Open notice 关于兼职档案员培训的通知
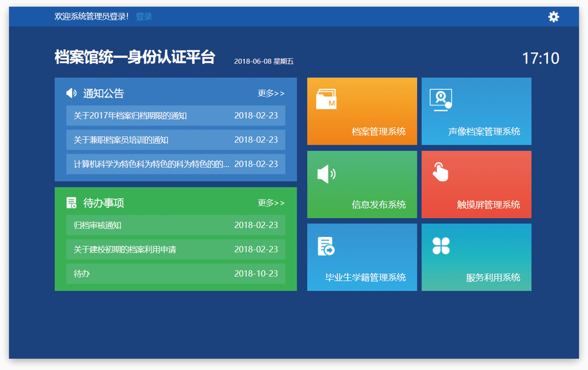Screen dimensions: 588x370 (x=121, y=140)
